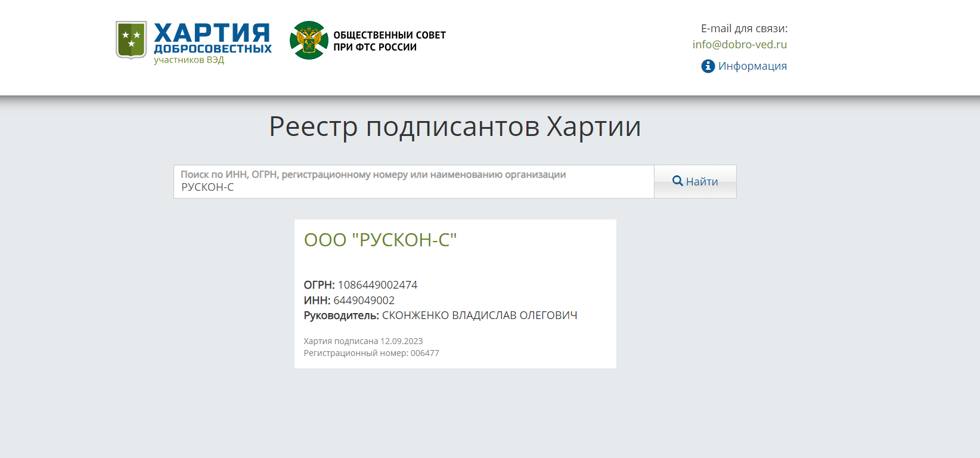
Task: Click 'ОБЩЕСТВЕННЫЙ СОВЕТ ПРИ ФТС РОССИИ' text
Action: click(x=389, y=41)
